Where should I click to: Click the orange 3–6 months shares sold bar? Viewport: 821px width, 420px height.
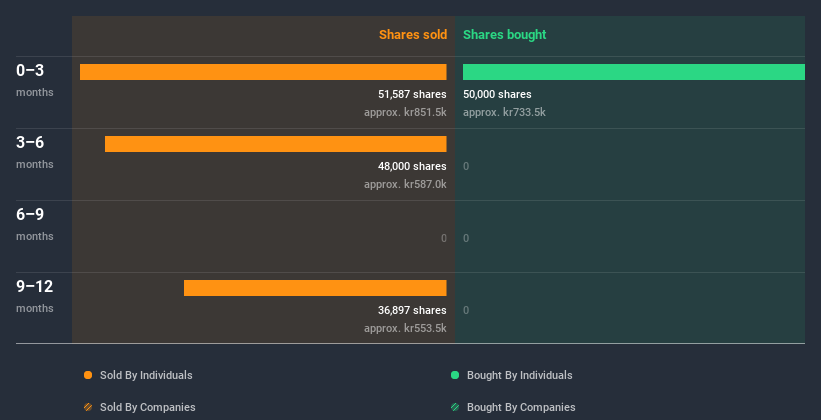[275, 144]
